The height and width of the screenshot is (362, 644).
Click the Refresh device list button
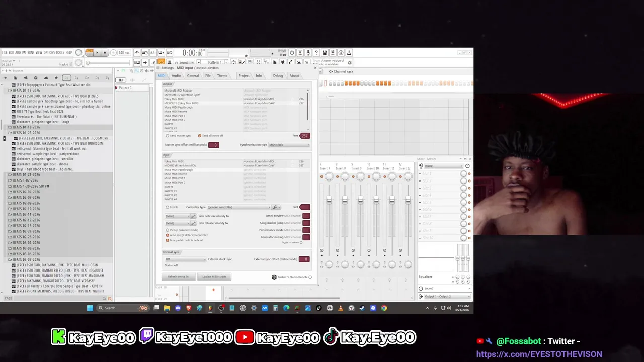click(179, 277)
